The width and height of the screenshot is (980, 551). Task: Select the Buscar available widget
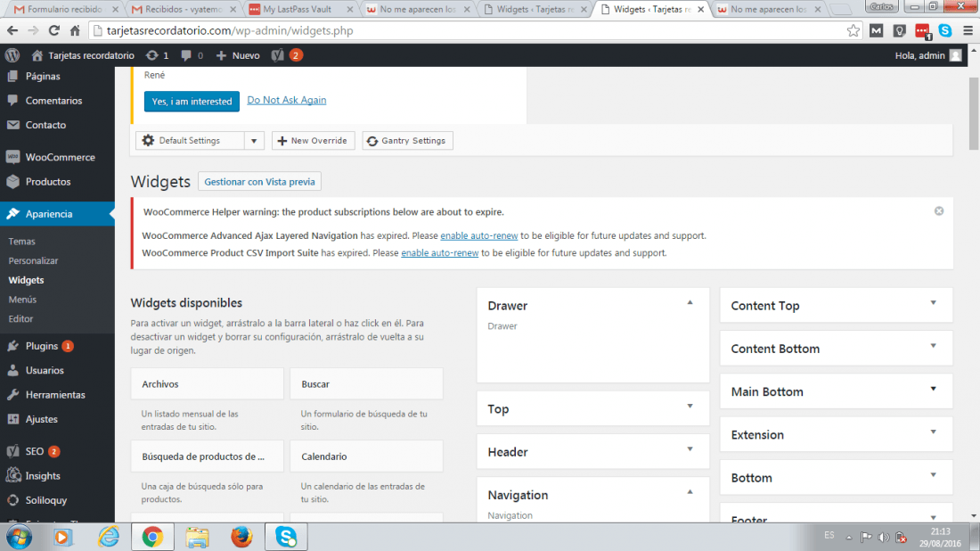pyautogui.click(x=366, y=384)
